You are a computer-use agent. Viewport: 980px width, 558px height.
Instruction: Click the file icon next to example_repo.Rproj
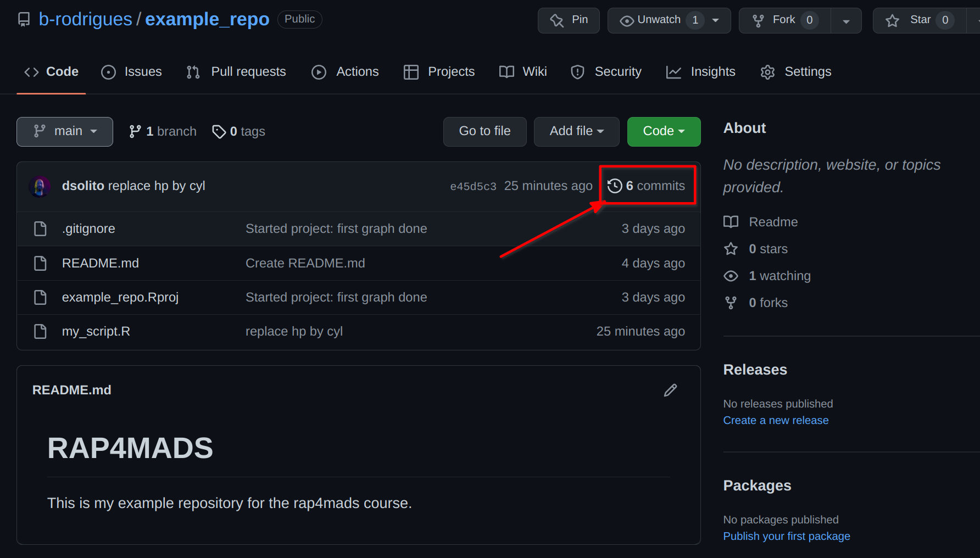40,297
